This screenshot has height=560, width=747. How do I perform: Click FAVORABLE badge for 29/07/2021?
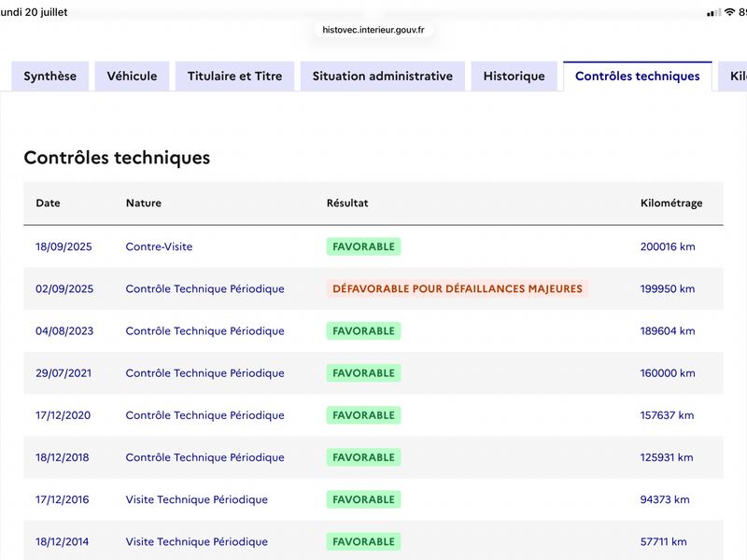point(363,373)
